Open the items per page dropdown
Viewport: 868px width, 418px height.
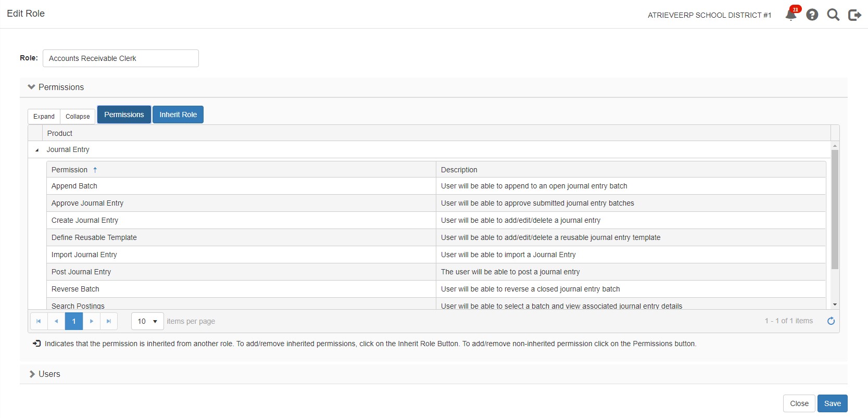pos(147,321)
